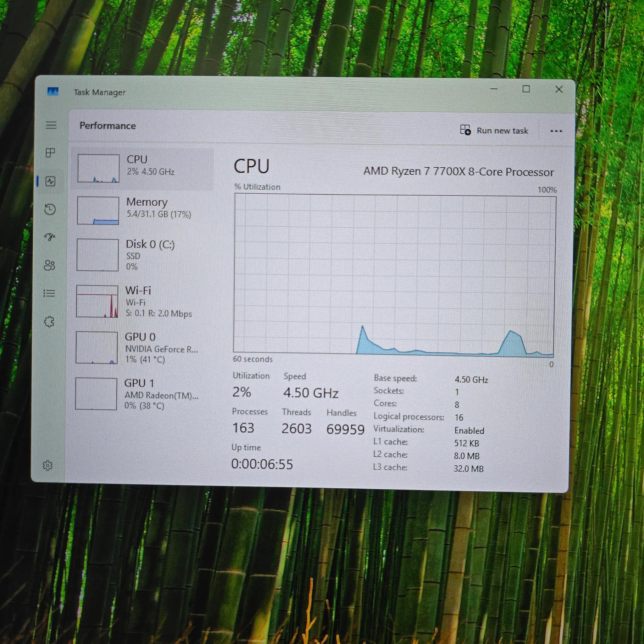The height and width of the screenshot is (644, 644).
Task: Click the Base speed 4.50 GHz value
Action: (471, 380)
